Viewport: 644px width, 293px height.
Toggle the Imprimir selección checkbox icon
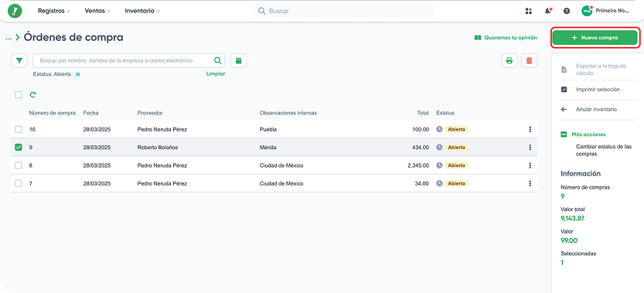[564, 89]
